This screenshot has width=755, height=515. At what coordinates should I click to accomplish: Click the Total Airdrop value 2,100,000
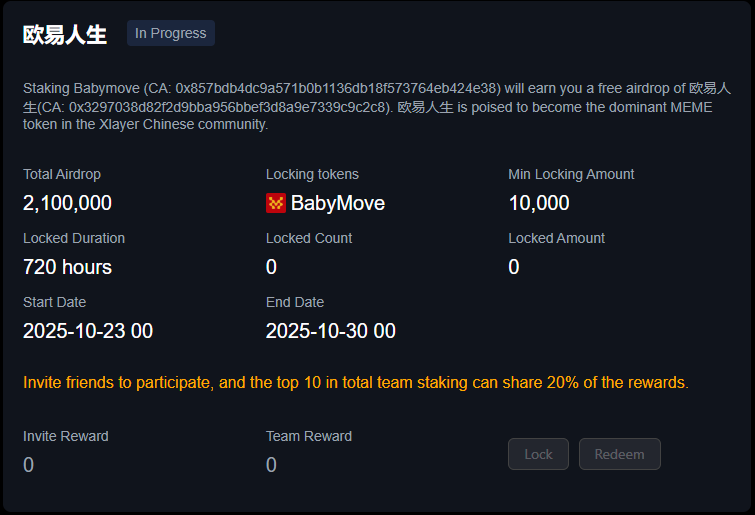click(x=67, y=204)
